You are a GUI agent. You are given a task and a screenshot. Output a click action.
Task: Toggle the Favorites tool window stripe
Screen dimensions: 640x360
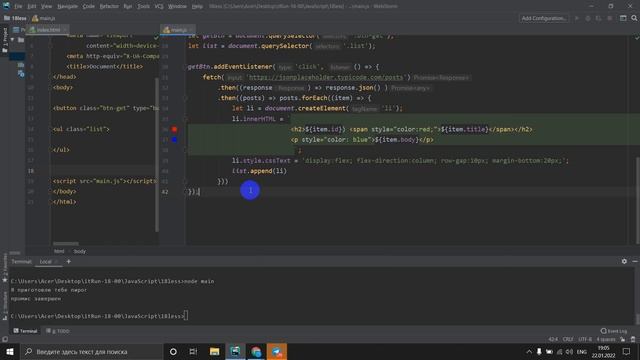5,269
